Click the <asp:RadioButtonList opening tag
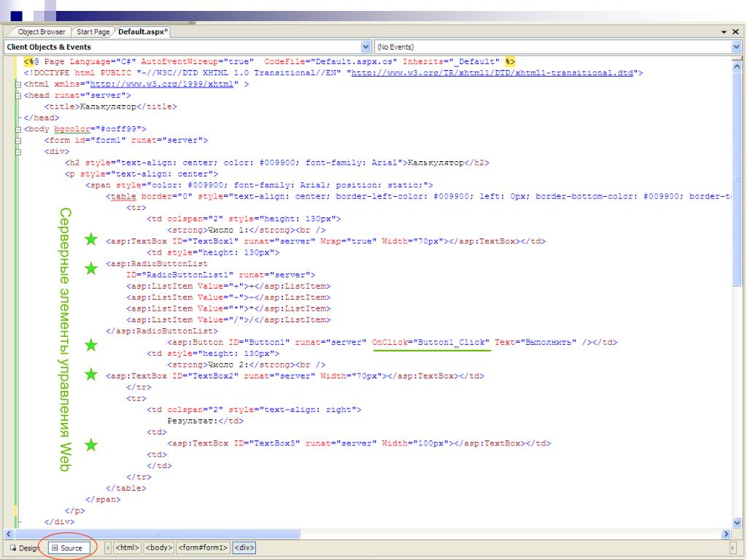 (157, 264)
